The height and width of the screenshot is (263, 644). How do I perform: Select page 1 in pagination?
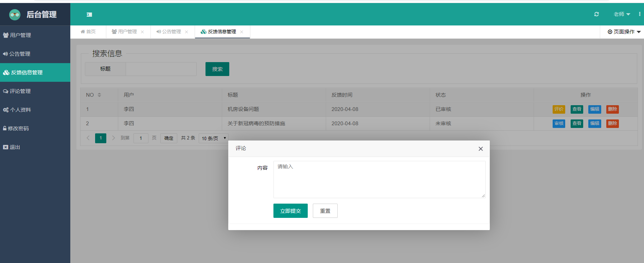point(101,138)
